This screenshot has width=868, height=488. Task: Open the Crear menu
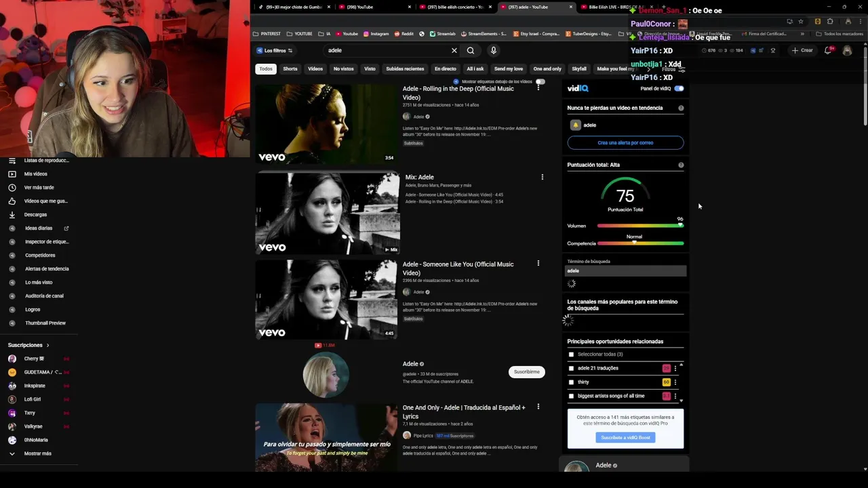click(x=802, y=50)
